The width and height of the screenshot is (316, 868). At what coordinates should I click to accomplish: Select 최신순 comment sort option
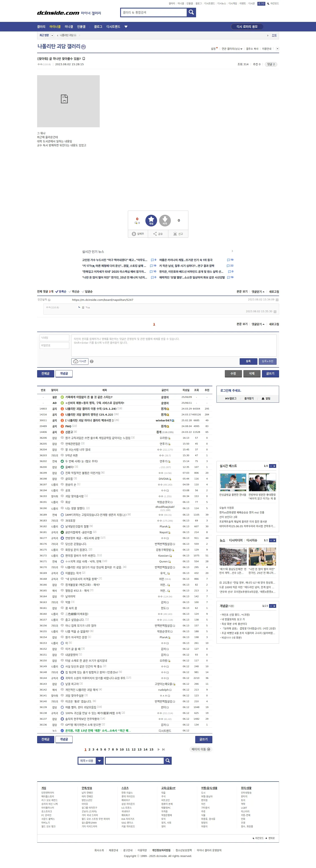(74, 291)
